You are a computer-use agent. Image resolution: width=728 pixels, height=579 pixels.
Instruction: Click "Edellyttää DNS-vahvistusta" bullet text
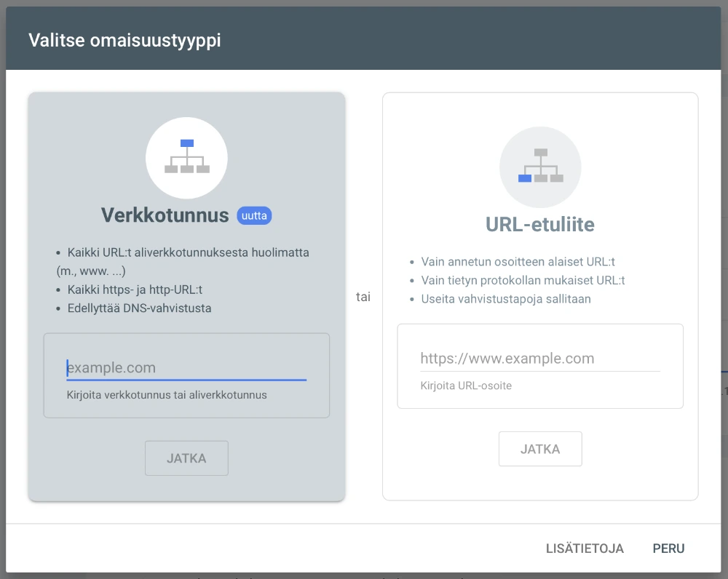pyautogui.click(x=139, y=308)
